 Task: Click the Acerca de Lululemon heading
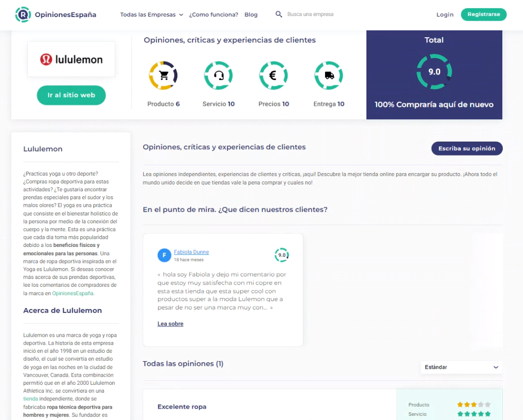[x=63, y=310]
